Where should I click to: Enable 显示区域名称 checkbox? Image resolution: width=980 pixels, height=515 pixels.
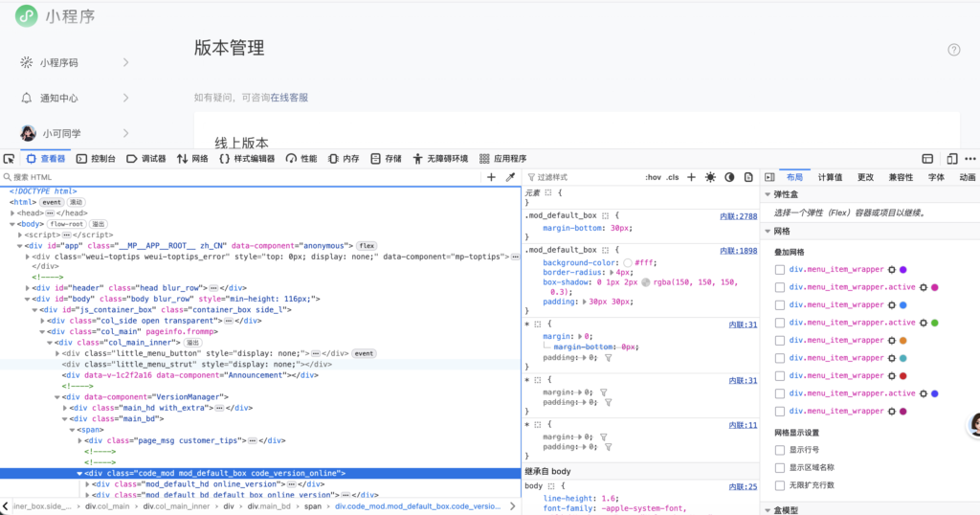(x=780, y=467)
